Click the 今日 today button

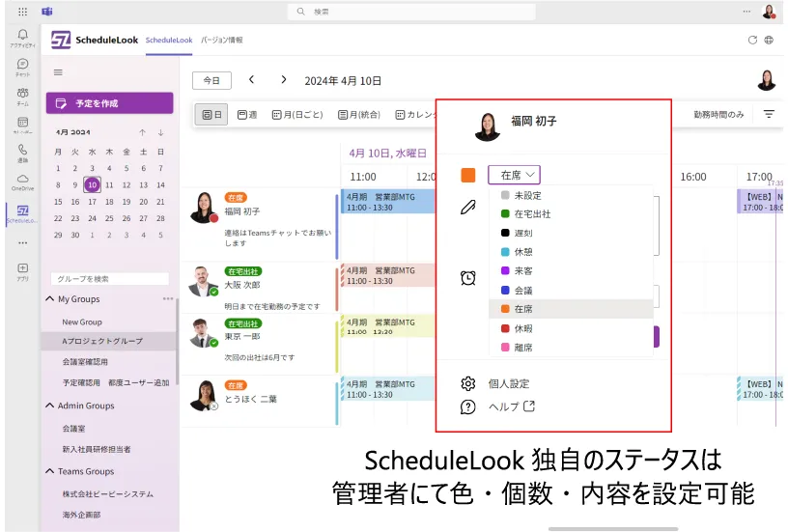pyautogui.click(x=211, y=80)
